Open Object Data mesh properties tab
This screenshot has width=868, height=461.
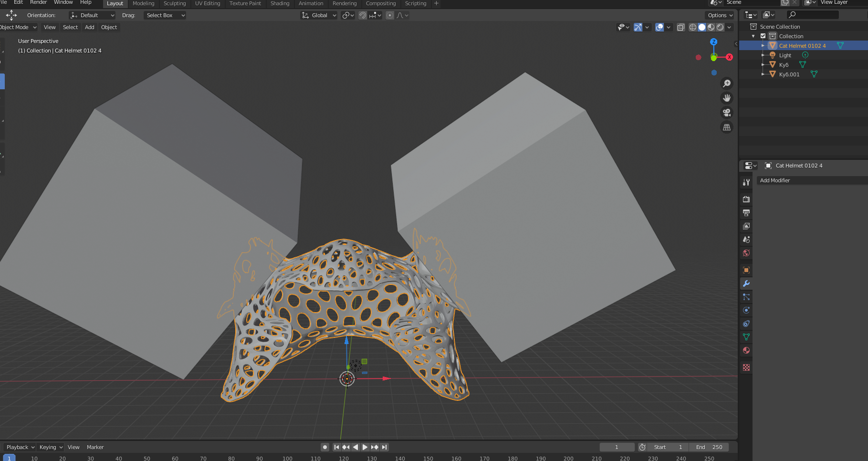pyautogui.click(x=746, y=337)
